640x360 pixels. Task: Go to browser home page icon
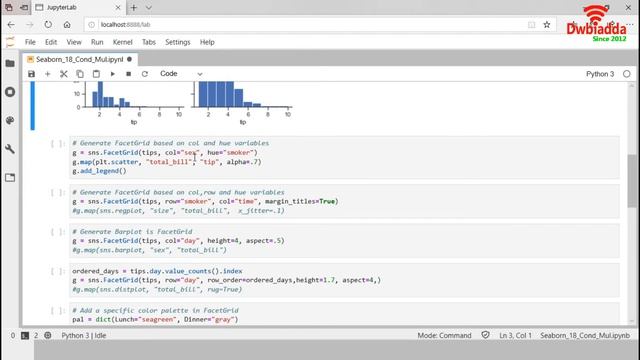[67, 24]
